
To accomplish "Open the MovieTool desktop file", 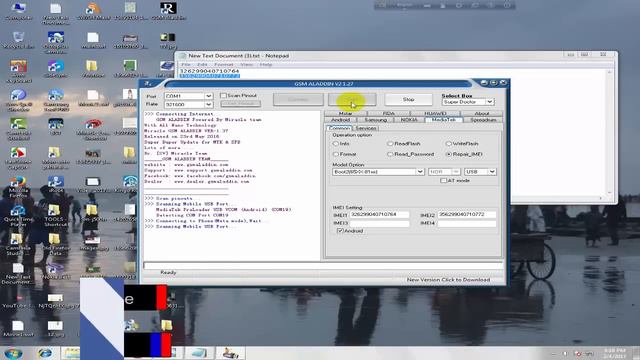I will point(18,329).
